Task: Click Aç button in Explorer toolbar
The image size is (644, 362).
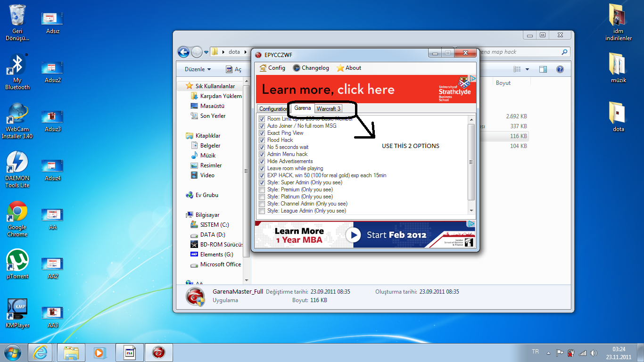Action: (234, 69)
